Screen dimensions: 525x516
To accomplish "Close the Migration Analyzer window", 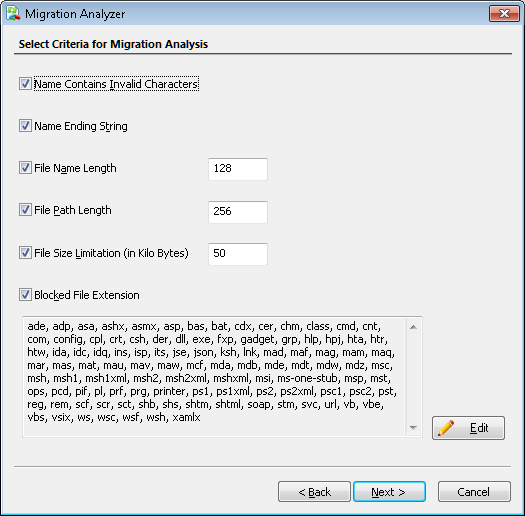I will [504, 13].
